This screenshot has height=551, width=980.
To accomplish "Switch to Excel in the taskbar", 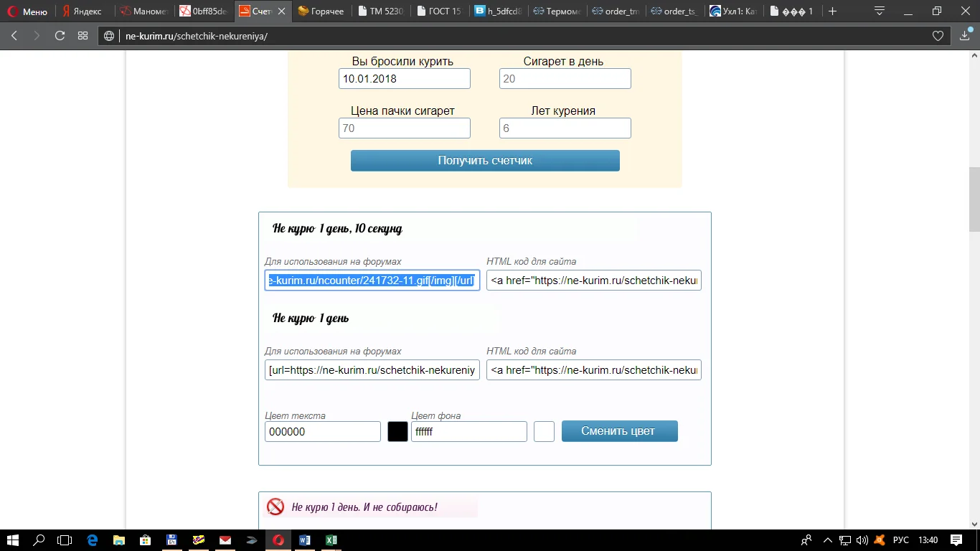I will click(x=331, y=540).
